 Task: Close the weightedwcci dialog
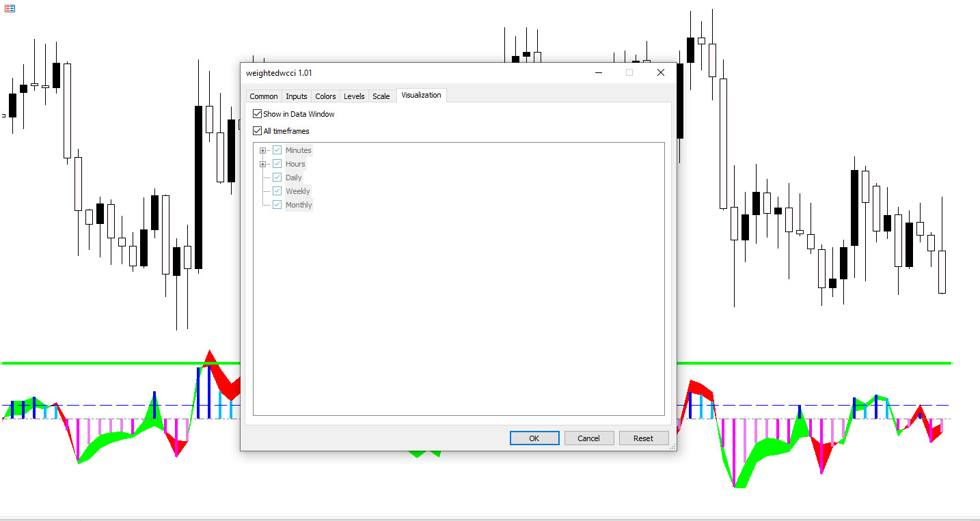click(x=660, y=72)
